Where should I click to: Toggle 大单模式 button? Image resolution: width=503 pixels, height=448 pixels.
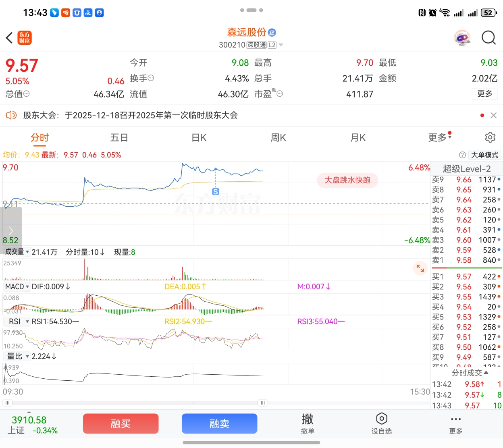click(x=485, y=155)
